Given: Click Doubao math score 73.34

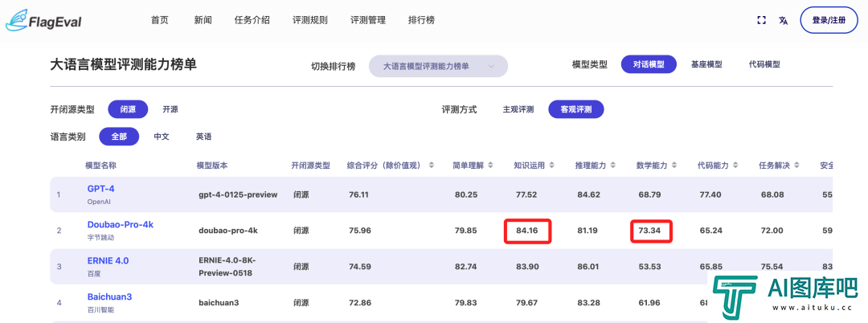Looking at the screenshot, I should tap(650, 231).
